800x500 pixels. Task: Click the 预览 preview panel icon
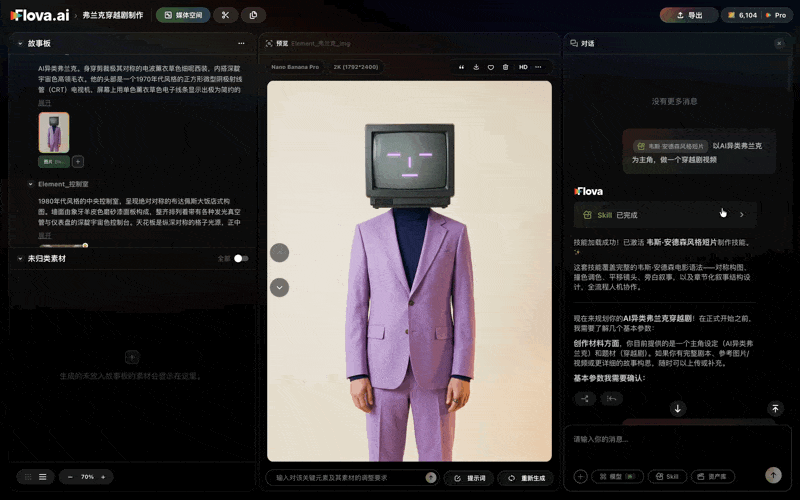point(269,43)
